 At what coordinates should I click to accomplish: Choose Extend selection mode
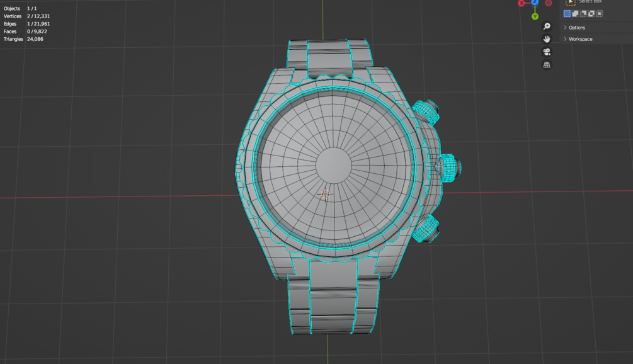click(x=575, y=14)
